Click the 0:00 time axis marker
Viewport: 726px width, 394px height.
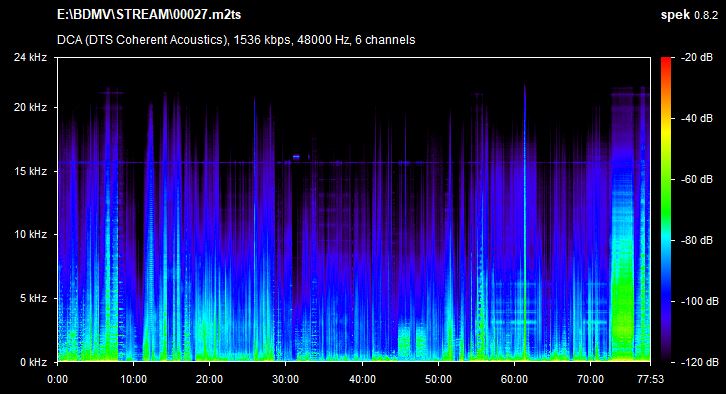click(x=57, y=380)
